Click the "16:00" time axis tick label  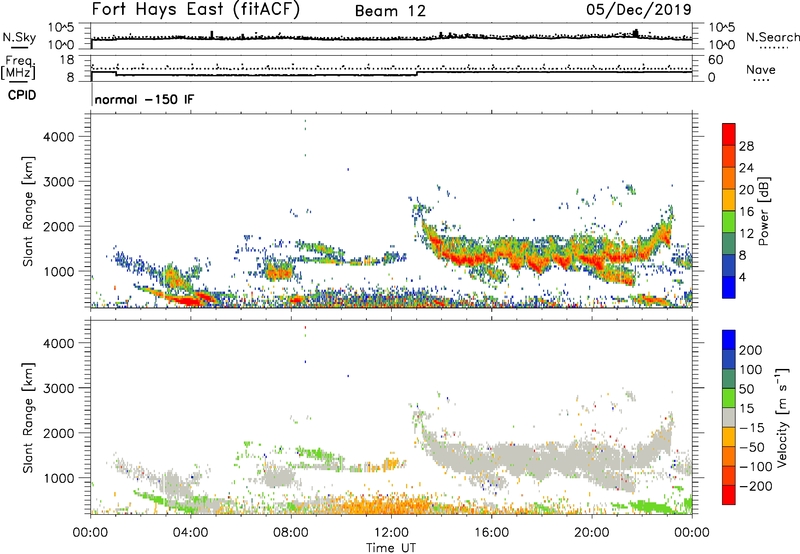[x=491, y=533]
